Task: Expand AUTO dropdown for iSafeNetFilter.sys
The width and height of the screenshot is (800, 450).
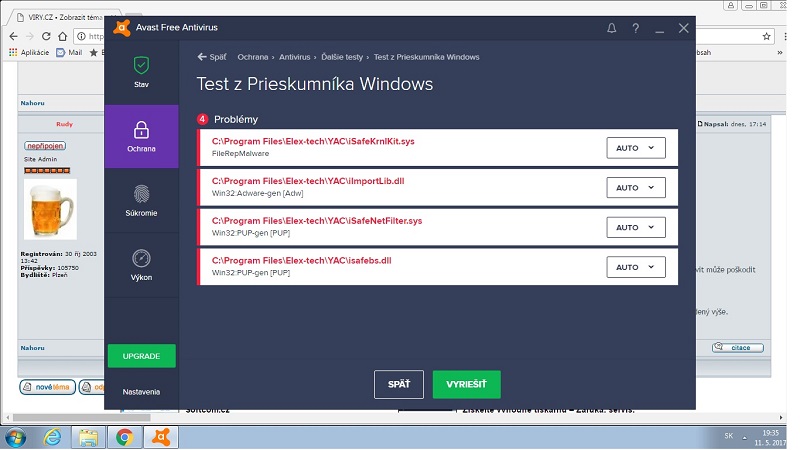Action: [x=635, y=227]
